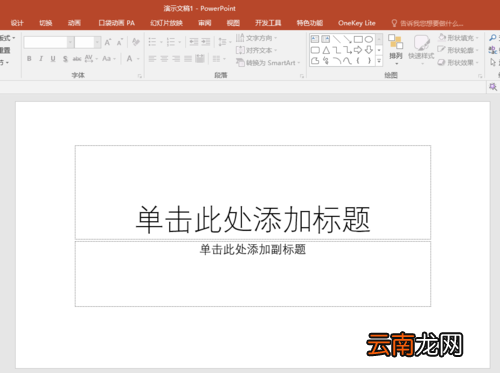Viewport: 500px width, 373px height.
Task: Align text left
Action: tap(152, 59)
